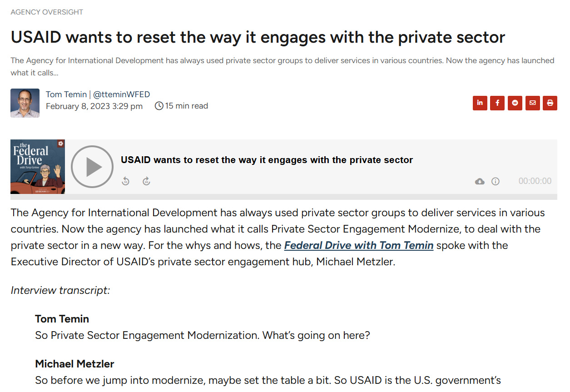Open Tom Temin author page
Viewport: 570px width, 392px height.
click(x=66, y=94)
